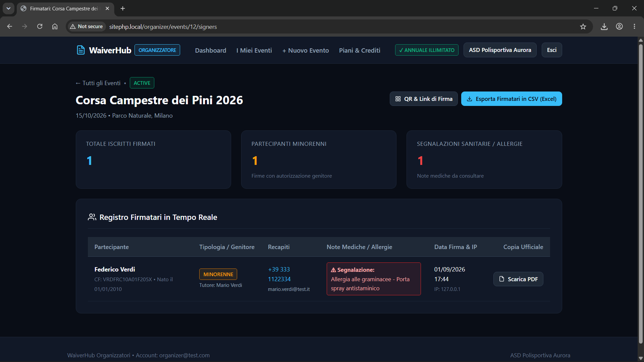
Task: Bookmark this page with star icon
Action: [x=583, y=26]
